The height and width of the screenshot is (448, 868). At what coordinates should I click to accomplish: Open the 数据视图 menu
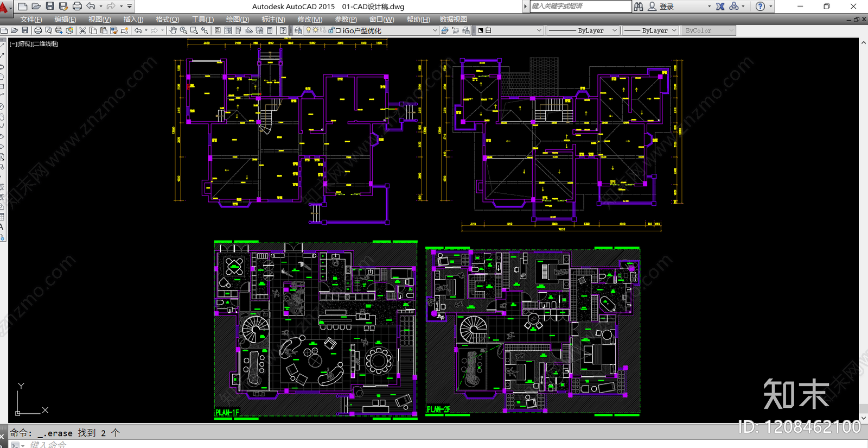[x=454, y=19]
